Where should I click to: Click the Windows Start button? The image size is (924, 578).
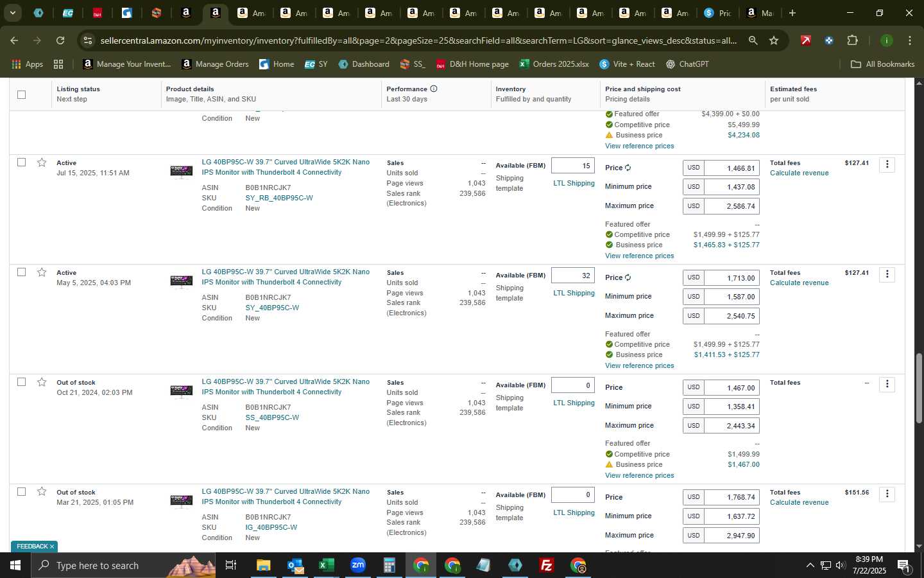[x=15, y=565]
